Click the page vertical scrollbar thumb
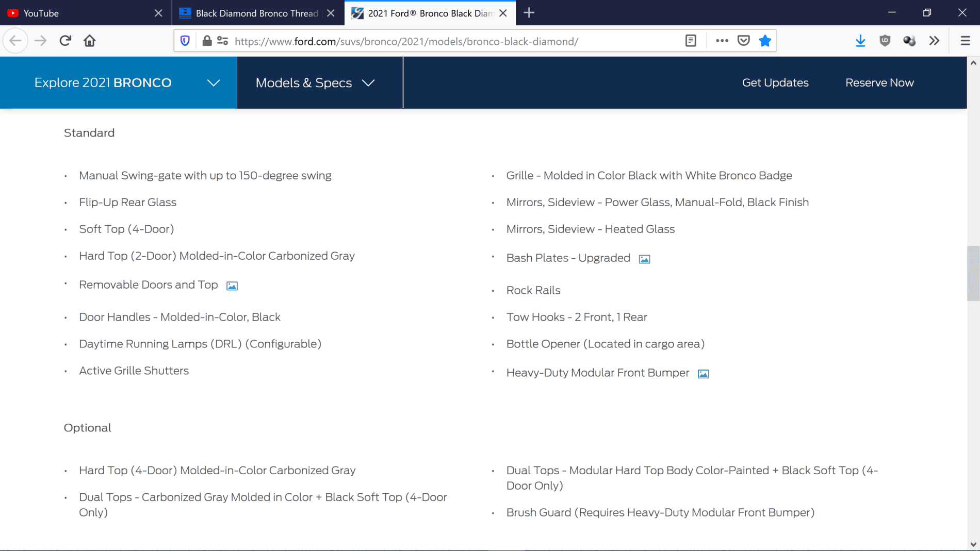The width and height of the screenshot is (980, 551). (x=973, y=273)
